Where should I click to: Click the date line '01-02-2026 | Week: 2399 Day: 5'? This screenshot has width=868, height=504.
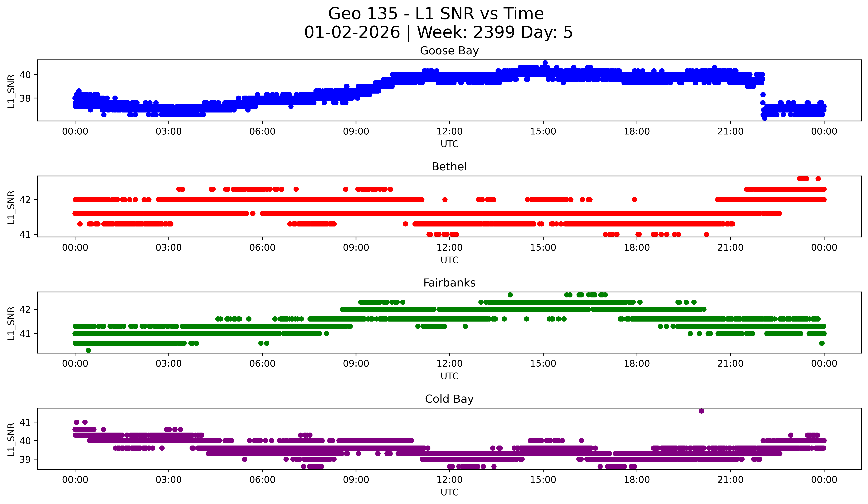[x=438, y=32]
